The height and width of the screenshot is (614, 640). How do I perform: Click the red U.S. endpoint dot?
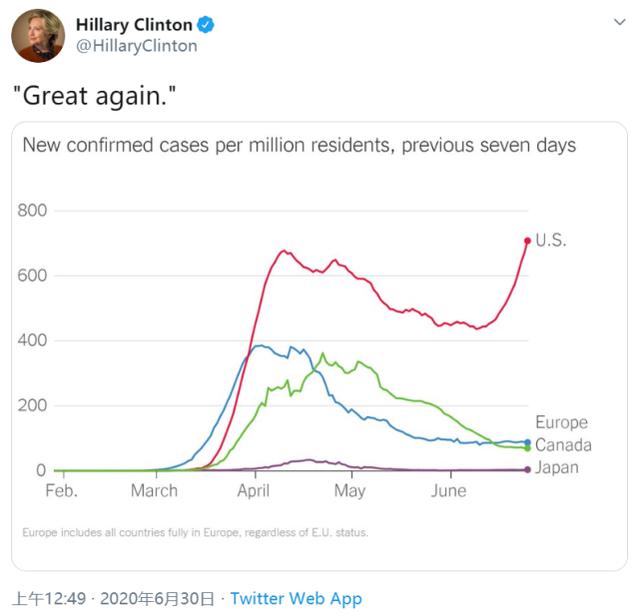pos(527,240)
